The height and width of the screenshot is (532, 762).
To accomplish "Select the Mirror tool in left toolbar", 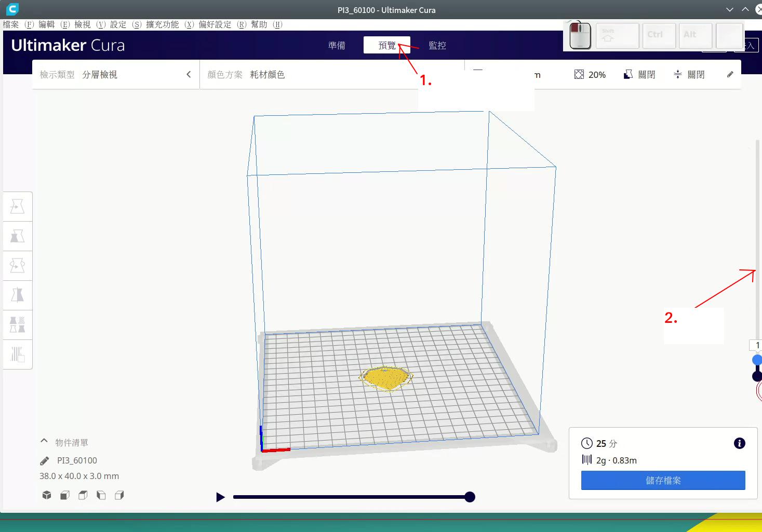I will coord(18,295).
